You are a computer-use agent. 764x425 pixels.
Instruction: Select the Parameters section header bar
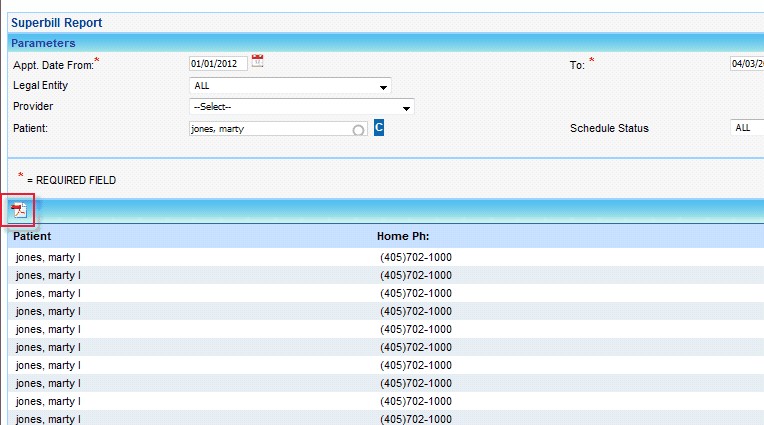[x=43, y=43]
